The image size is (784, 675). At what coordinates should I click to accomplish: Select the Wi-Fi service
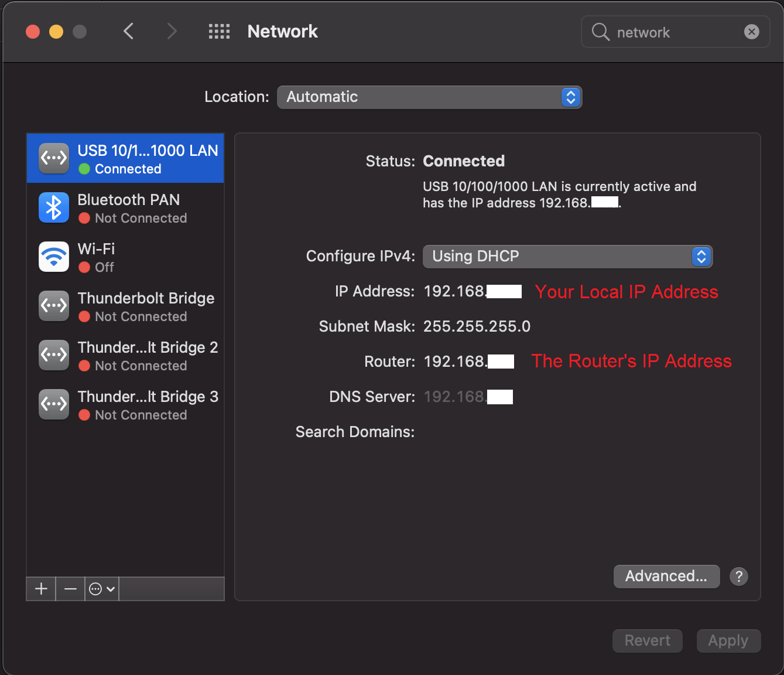point(125,257)
